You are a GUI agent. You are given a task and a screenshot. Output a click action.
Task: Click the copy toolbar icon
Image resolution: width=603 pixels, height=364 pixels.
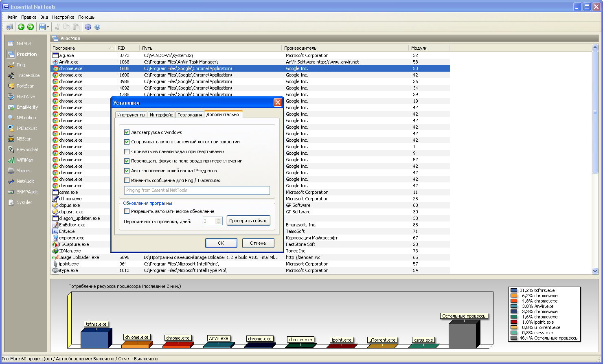pyautogui.click(x=67, y=27)
